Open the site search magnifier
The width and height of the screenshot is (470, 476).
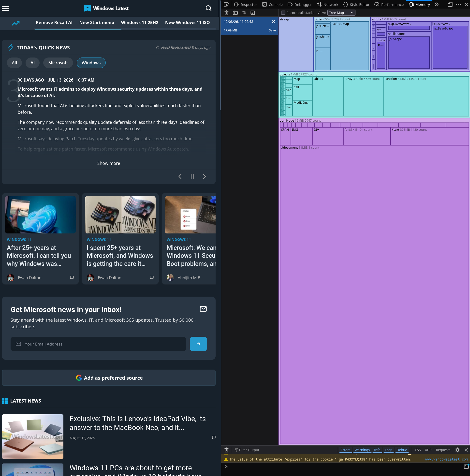coord(208,8)
